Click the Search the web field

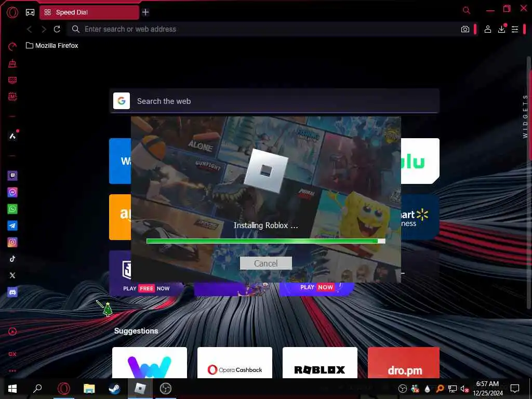click(x=274, y=101)
